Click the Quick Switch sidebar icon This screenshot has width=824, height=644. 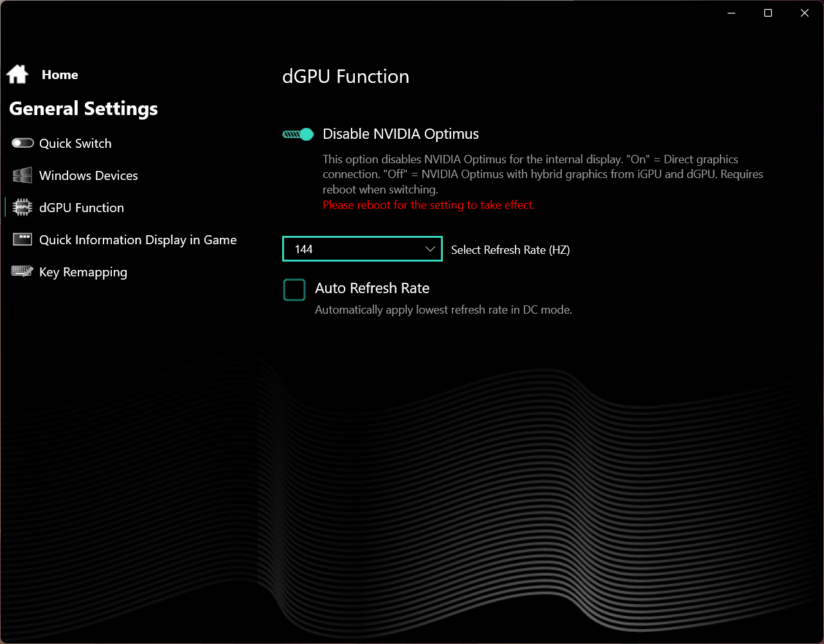[22, 143]
